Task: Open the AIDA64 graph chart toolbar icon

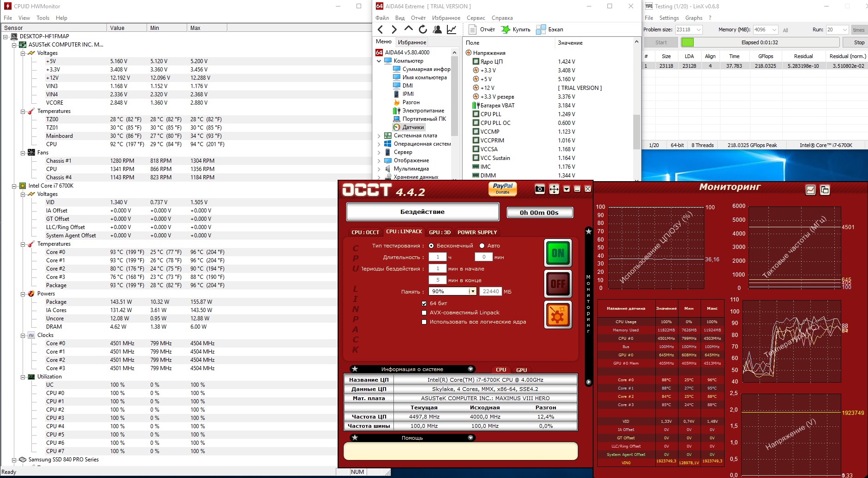Action: 452,30
